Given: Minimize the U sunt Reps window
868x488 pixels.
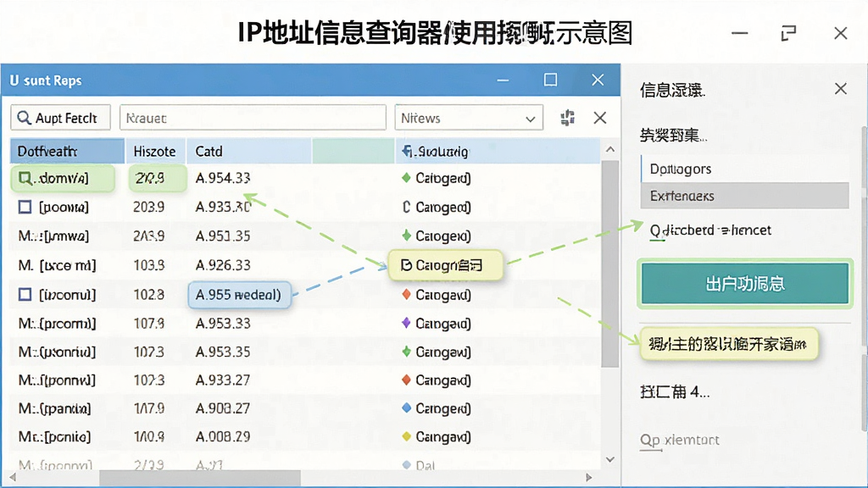Looking at the screenshot, I should [x=503, y=80].
